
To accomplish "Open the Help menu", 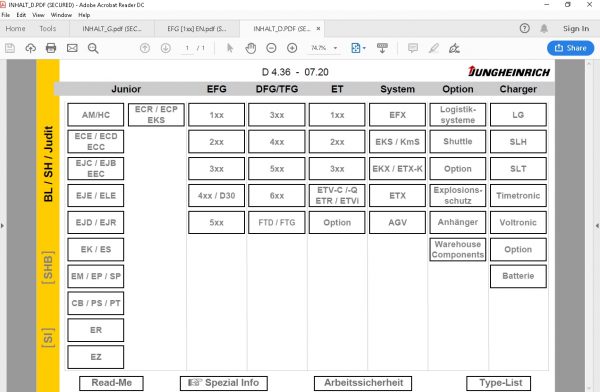I will tap(84, 15).
